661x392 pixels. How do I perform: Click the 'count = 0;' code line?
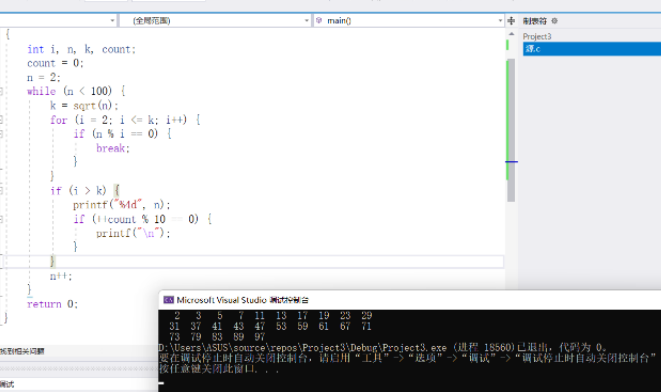pos(55,63)
